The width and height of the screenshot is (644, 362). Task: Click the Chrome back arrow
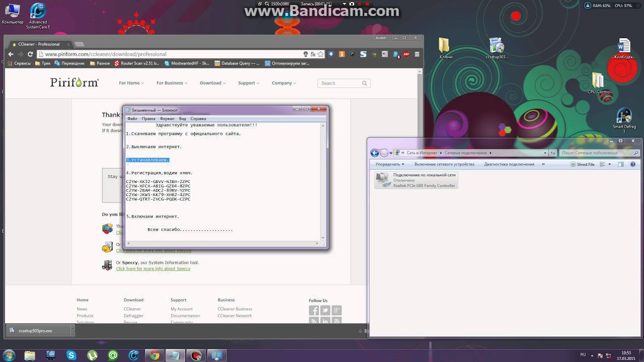(11, 54)
